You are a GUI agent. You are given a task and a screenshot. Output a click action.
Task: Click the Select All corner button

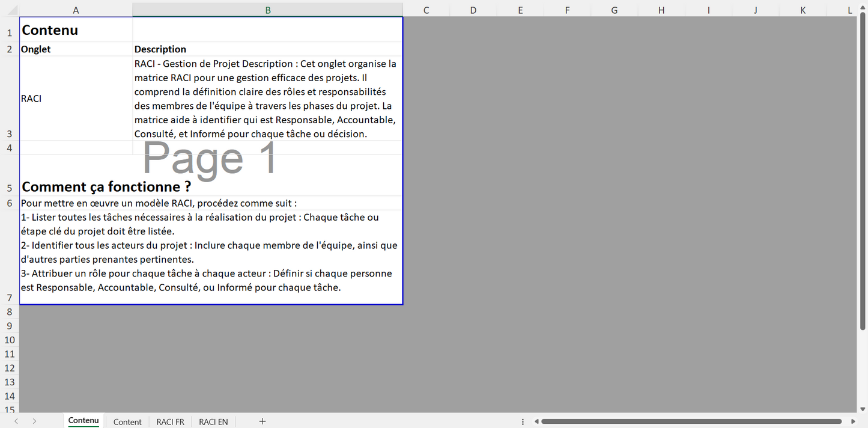point(10,10)
